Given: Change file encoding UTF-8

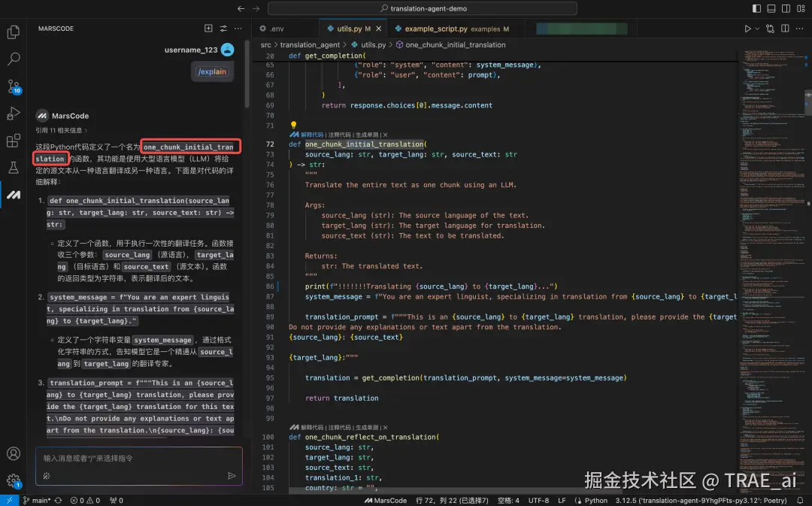Looking at the screenshot, I should [x=538, y=500].
